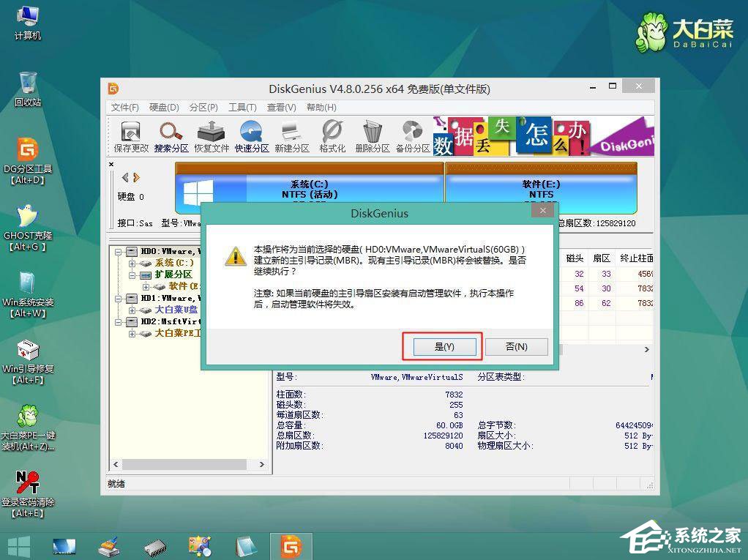Screen dimensions: 748x560
Task: Select 大白菜U盘 in the disk tree
Action: 176,310
